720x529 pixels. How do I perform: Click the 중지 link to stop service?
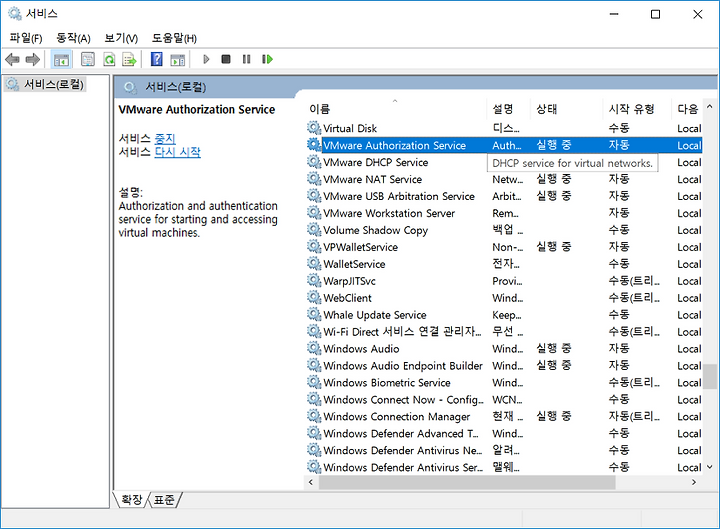[x=165, y=138]
